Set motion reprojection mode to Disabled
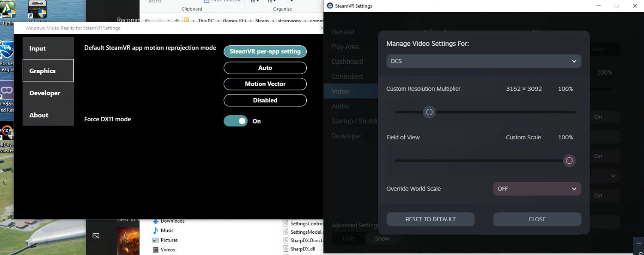The width and height of the screenshot is (644, 255). coord(265,100)
